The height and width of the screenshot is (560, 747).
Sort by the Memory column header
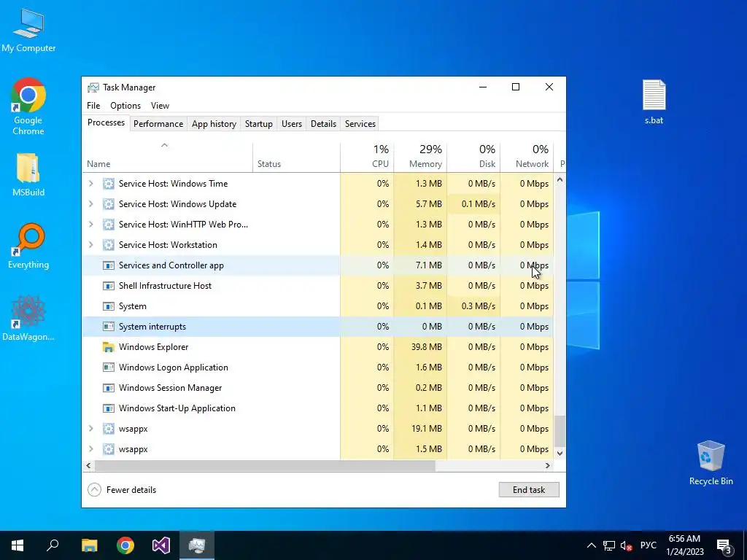420,157
